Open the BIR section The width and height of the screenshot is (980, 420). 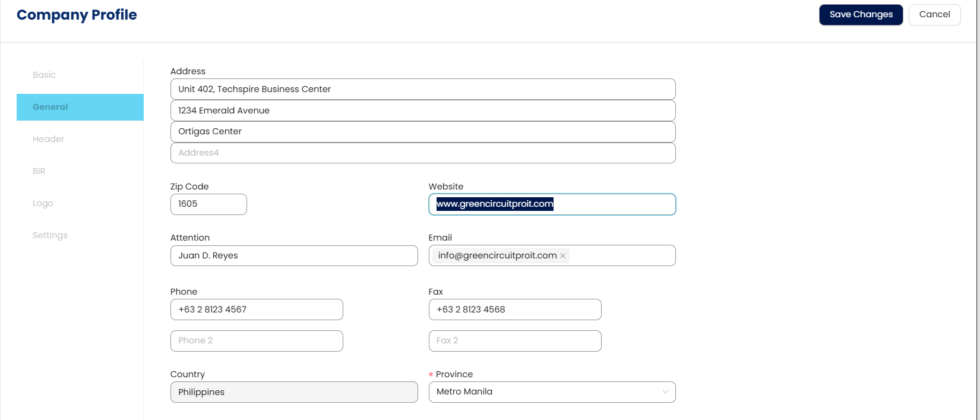(x=39, y=171)
